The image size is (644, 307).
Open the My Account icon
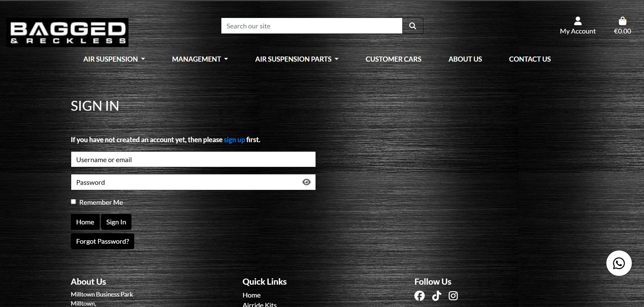coord(577,21)
